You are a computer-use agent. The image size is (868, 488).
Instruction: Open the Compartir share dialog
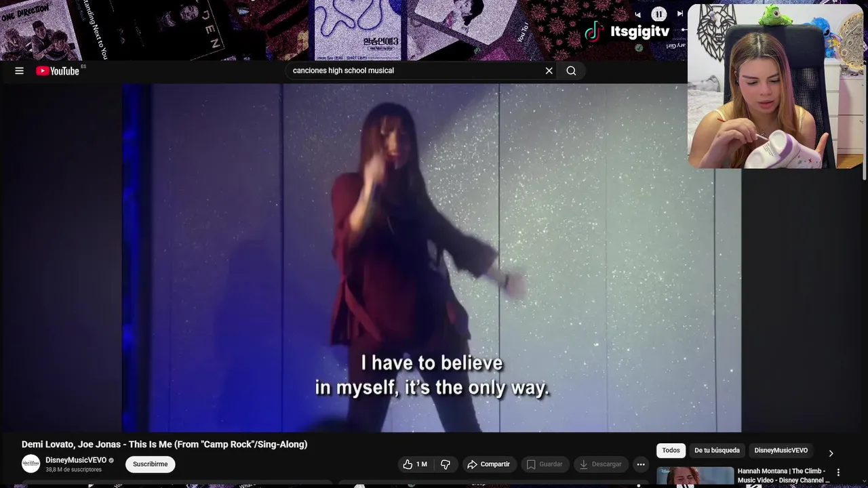pyautogui.click(x=490, y=464)
